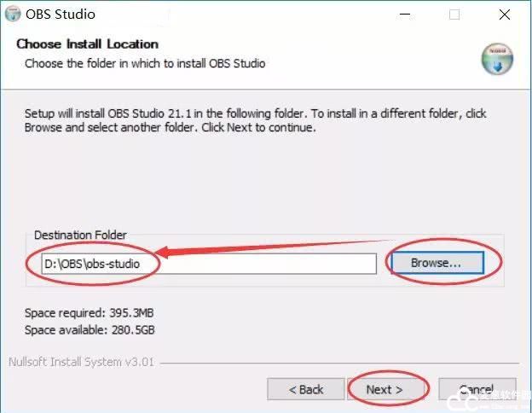Continue installation with the Next button
Image resolution: width=532 pixels, height=413 pixels.
point(384,389)
